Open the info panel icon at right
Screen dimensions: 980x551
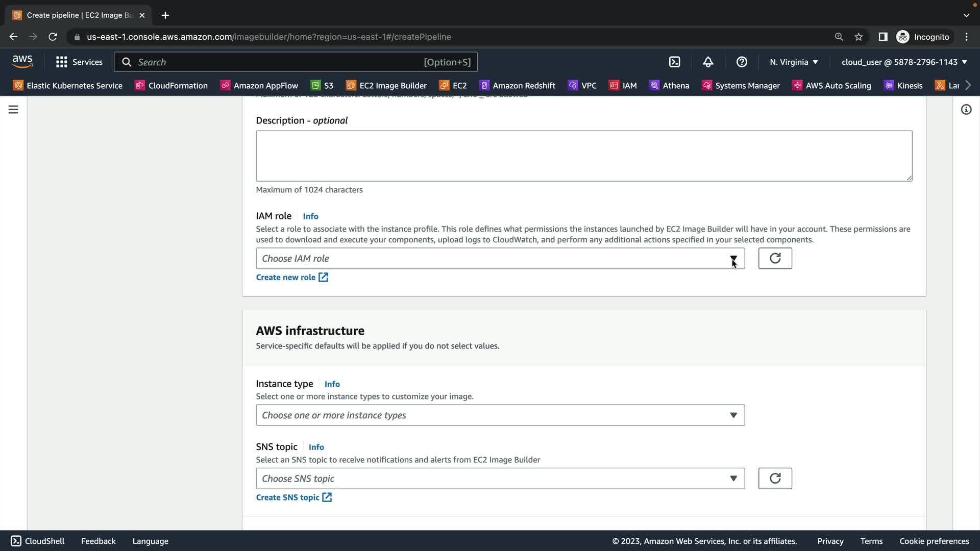coord(966,110)
